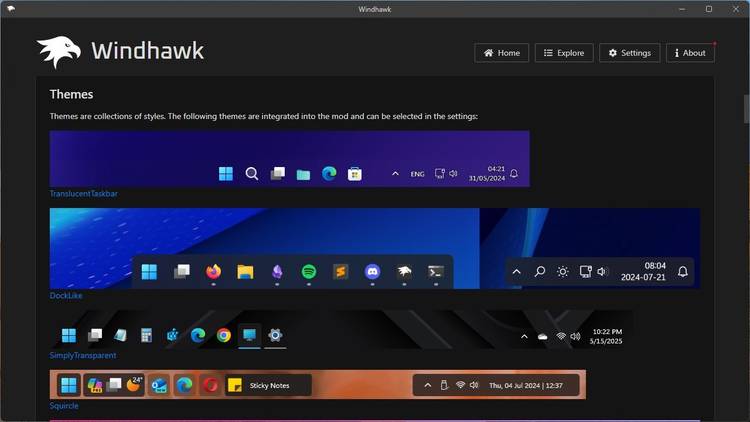
Task: Click Sticky Notes button in Squircle preview
Action: [268, 385]
